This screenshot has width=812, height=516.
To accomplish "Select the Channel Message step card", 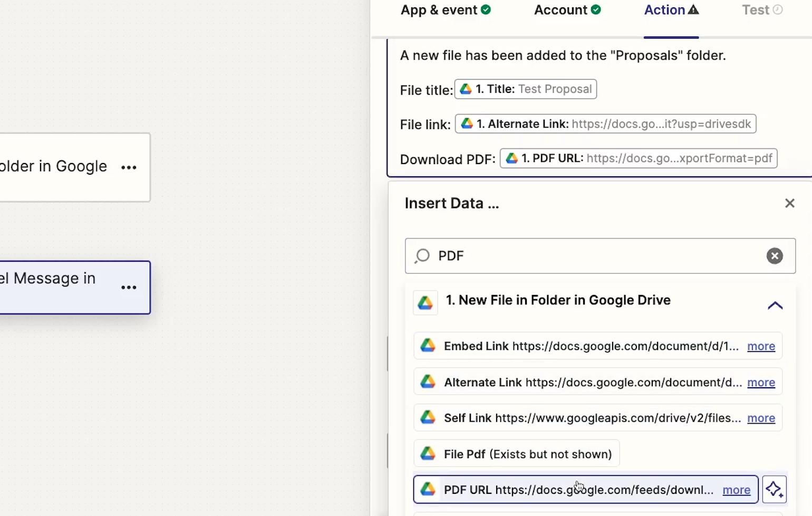I will [x=75, y=288].
